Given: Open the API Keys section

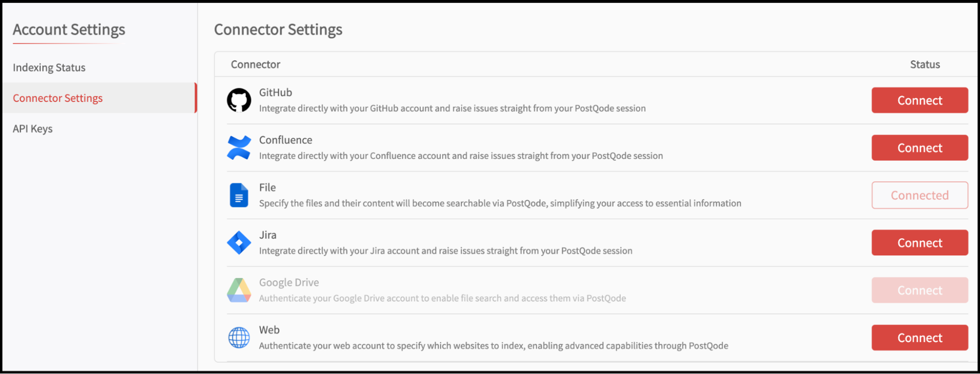Looking at the screenshot, I should pyautogui.click(x=32, y=129).
